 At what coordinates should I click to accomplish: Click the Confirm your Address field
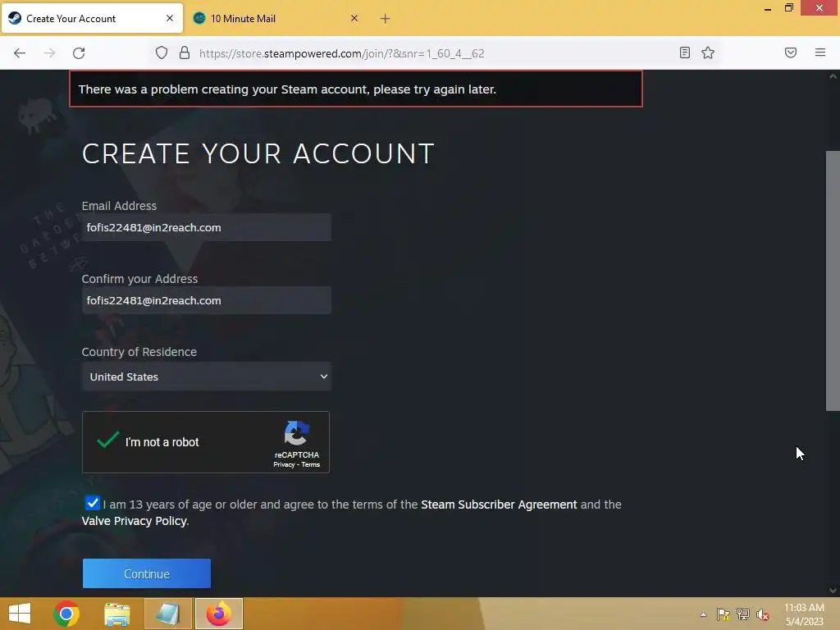coord(206,300)
